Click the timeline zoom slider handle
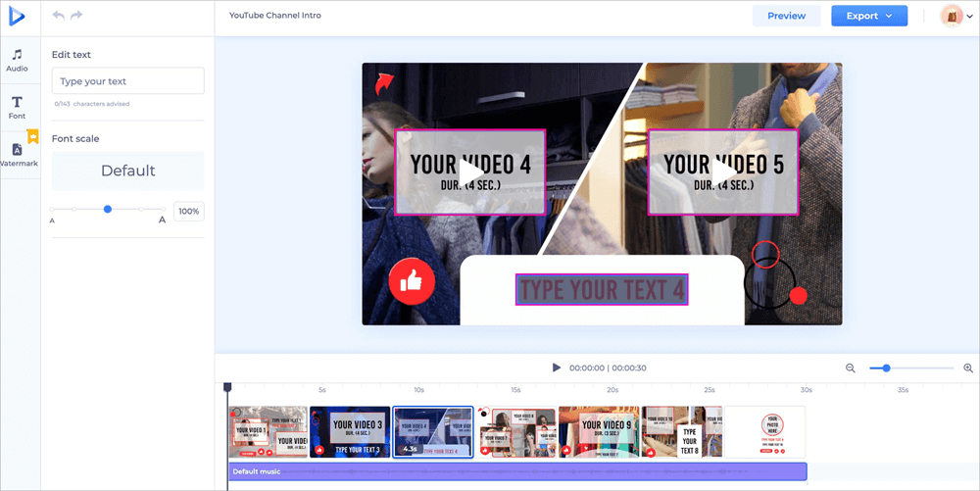The height and width of the screenshot is (491, 980). click(886, 368)
